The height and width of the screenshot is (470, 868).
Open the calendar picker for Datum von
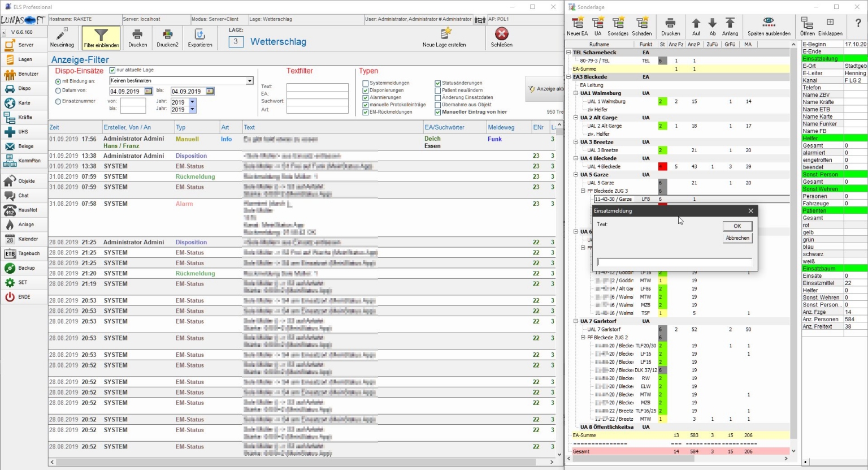149,91
